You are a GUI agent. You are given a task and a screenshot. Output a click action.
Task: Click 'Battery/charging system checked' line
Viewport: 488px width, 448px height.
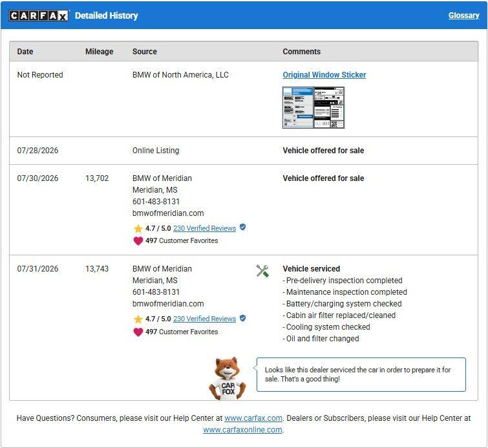coord(342,304)
